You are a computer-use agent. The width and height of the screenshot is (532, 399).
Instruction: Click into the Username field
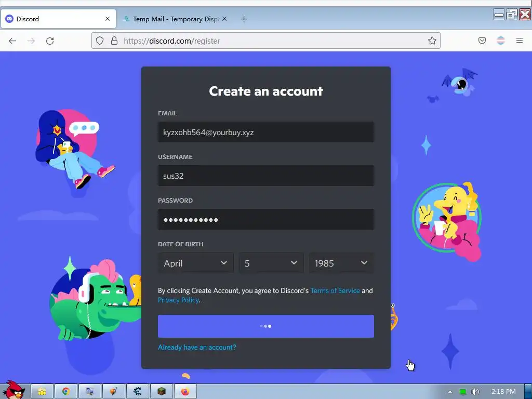266,176
